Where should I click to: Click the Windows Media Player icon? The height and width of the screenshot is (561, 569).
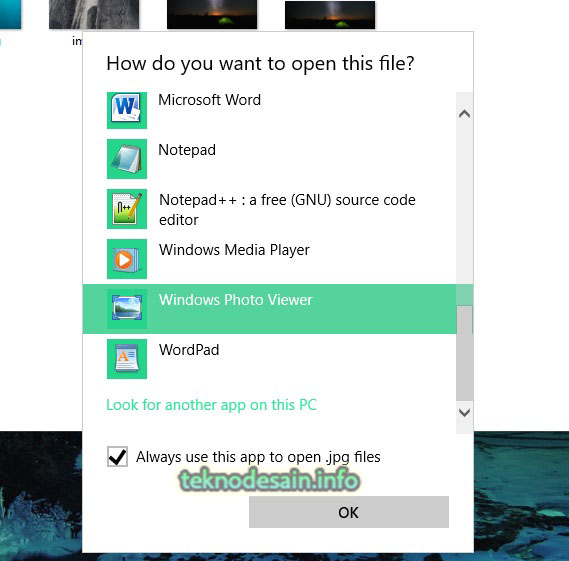(x=127, y=259)
